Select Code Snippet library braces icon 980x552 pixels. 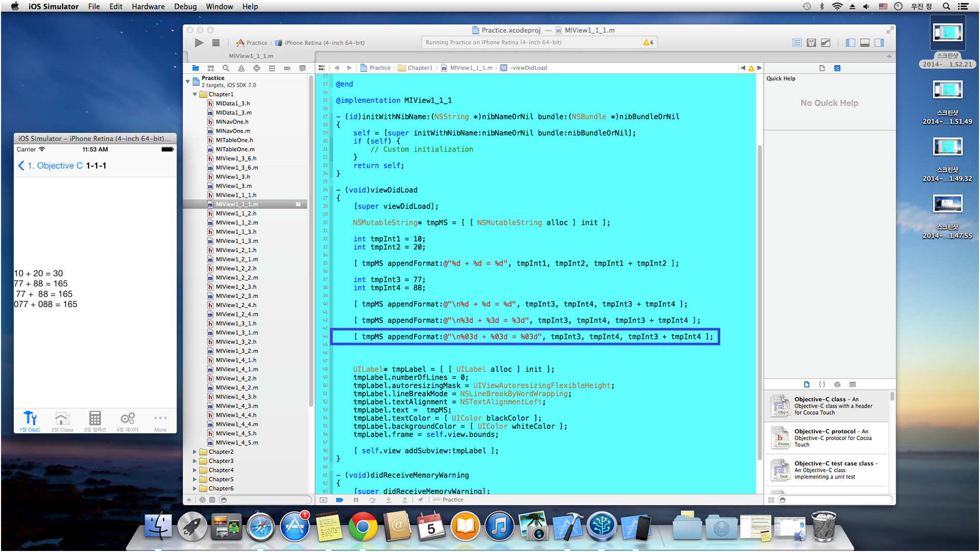click(x=822, y=385)
